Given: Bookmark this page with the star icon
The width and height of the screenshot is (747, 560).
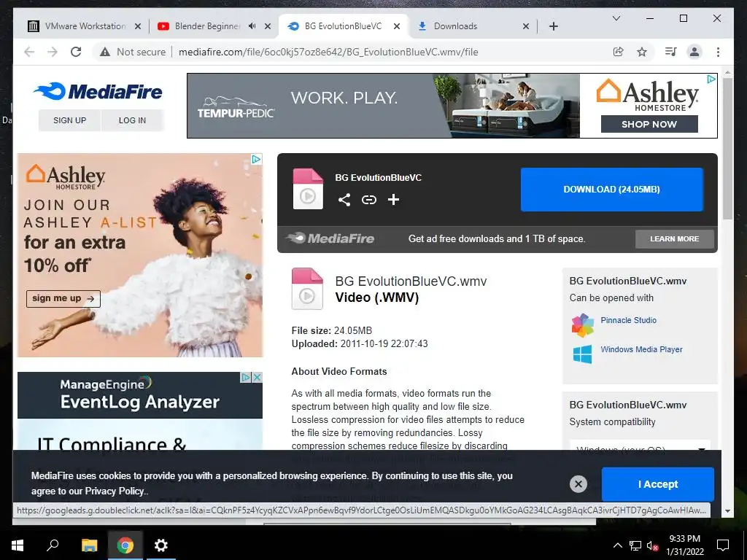Looking at the screenshot, I should click(642, 52).
